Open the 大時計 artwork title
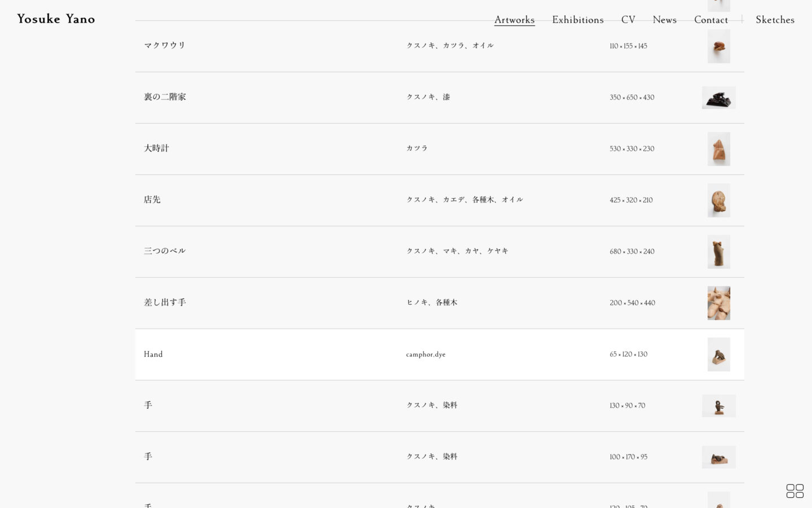This screenshot has width=812, height=508. [156, 148]
